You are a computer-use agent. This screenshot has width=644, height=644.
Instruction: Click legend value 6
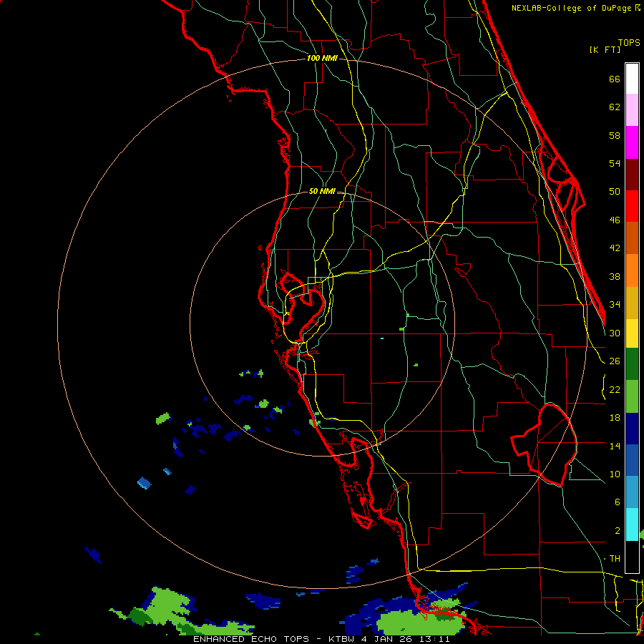point(617,502)
